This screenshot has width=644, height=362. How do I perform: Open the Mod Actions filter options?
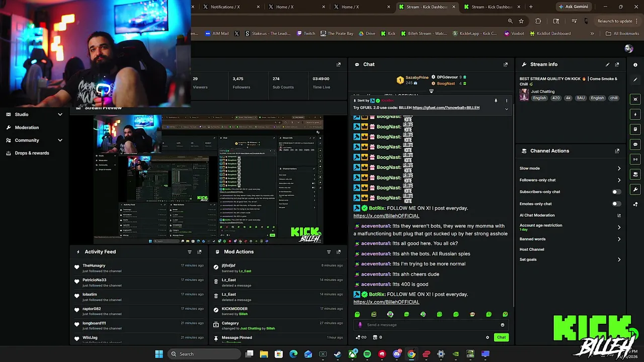point(329,252)
